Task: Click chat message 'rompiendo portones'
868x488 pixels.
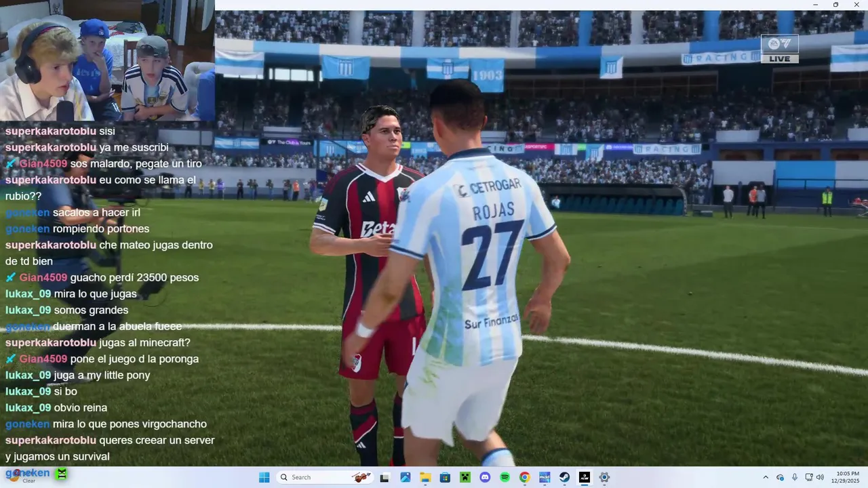Action: (x=101, y=228)
